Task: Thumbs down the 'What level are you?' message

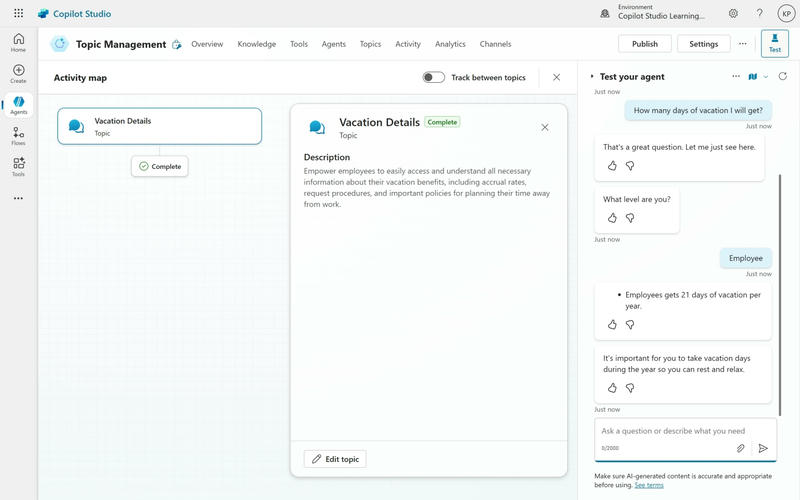Action: pos(630,218)
